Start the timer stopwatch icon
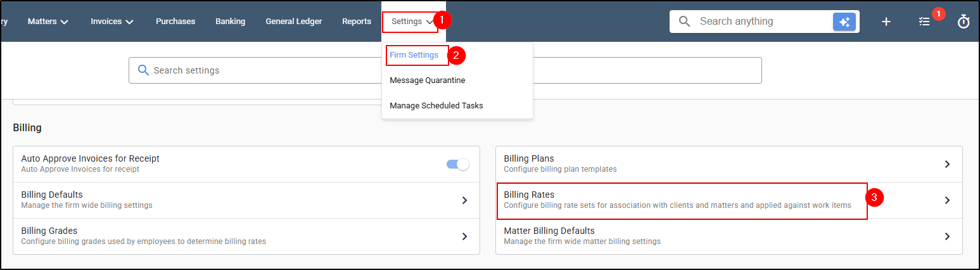The width and height of the screenshot is (980, 270). point(964,22)
